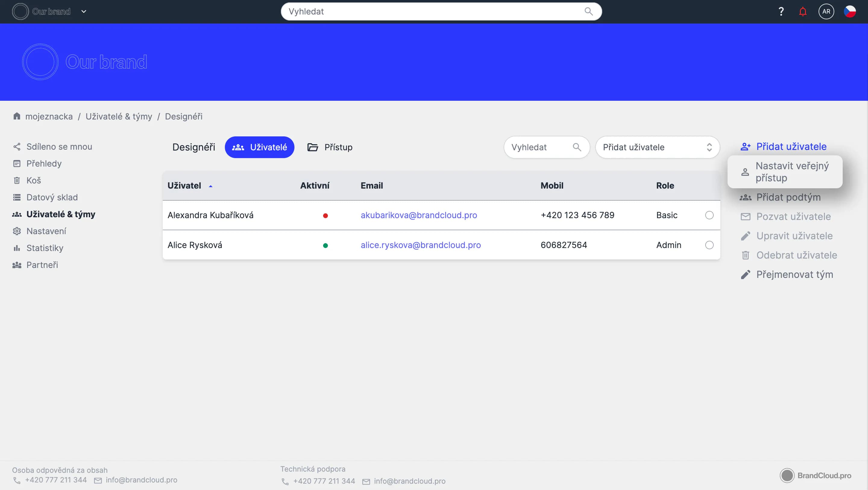The height and width of the screenshot is (490, 868).
Task: Select radio button for Alexandra Kubaříková
Action: [709, 215]
